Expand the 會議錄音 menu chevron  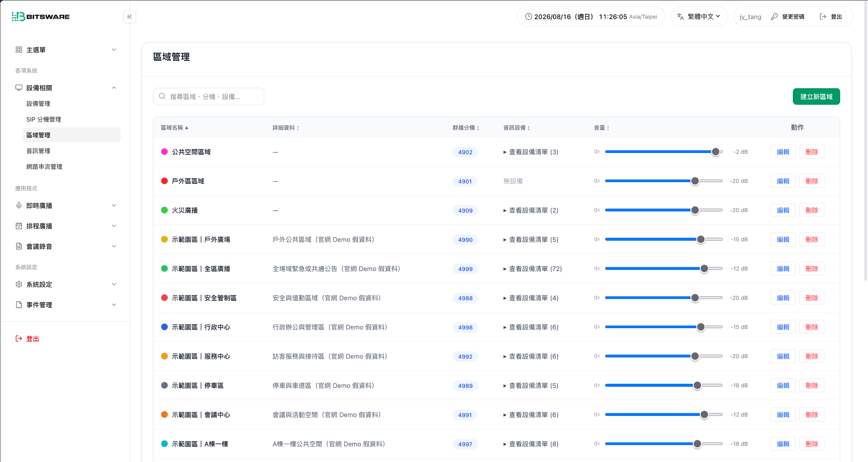(x=114, y=246)
